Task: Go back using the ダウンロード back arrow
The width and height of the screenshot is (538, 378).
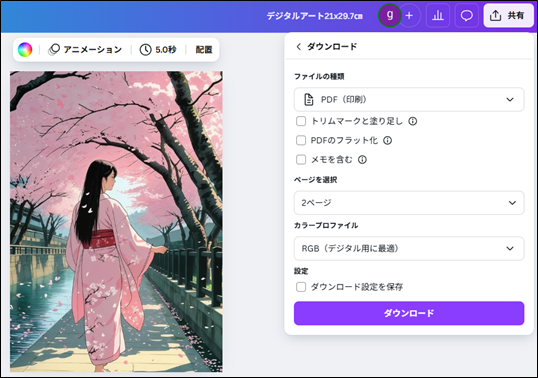Action: coord(299,46)
